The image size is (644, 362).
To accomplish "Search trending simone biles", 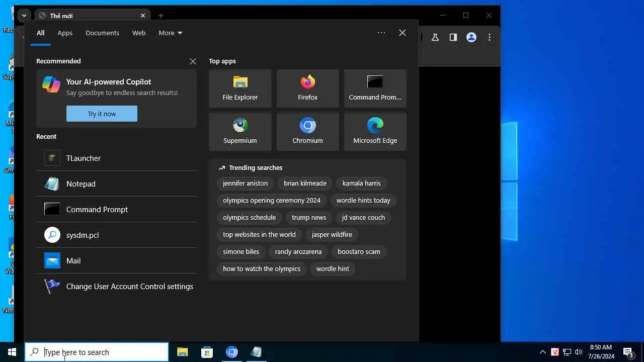I will coord(241,251).
